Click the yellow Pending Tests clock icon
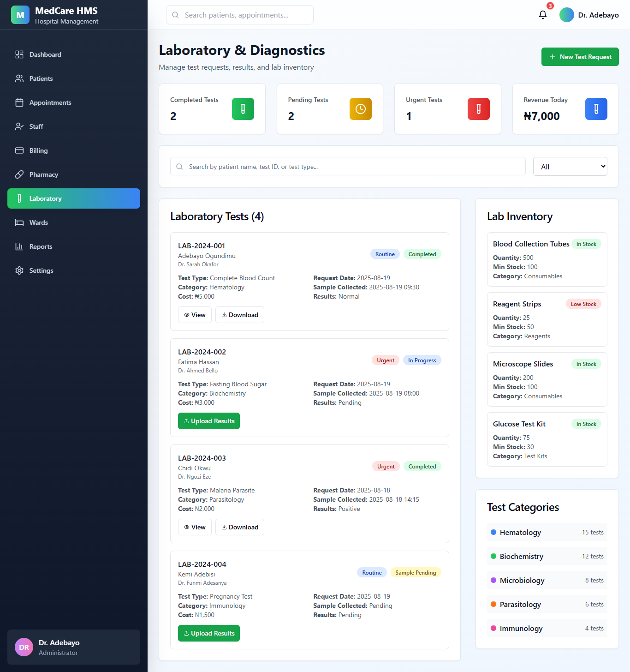 click(360, 109)
